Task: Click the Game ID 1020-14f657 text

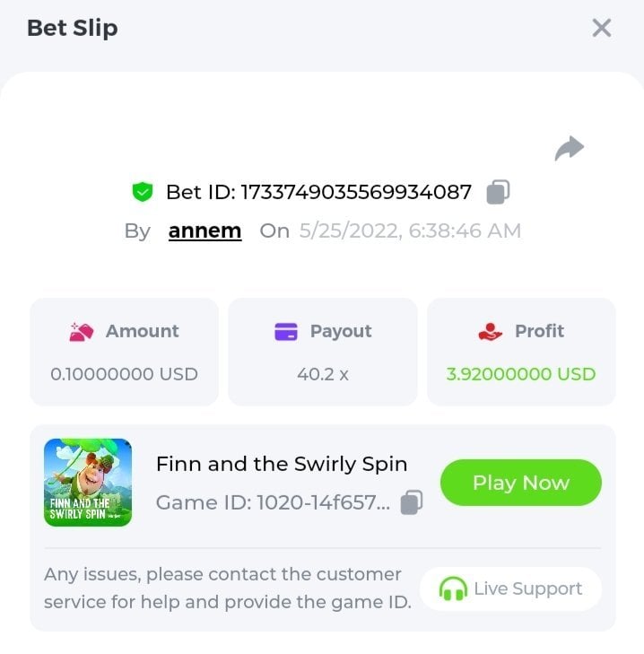Action: coord(274,502)
